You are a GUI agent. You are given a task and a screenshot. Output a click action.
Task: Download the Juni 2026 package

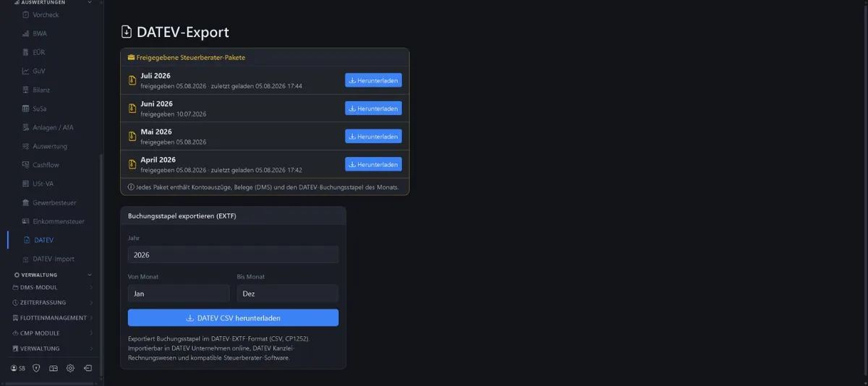coord(373,108)
